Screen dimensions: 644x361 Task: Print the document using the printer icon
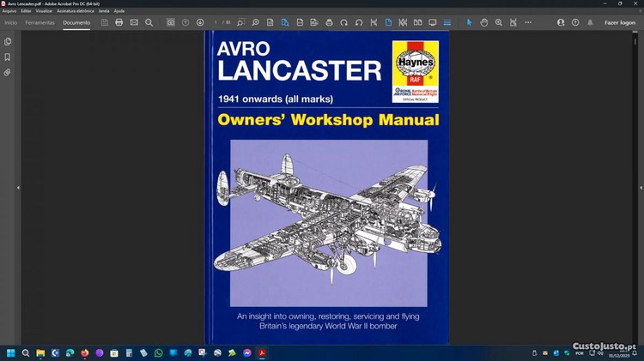click(119, 22)
